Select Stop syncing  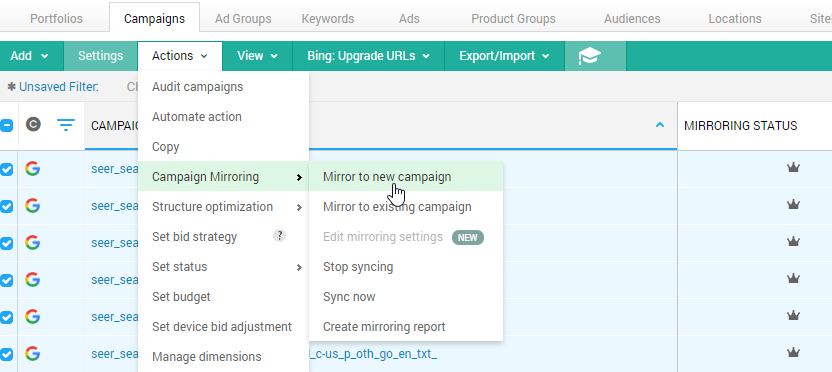(406, 266)
